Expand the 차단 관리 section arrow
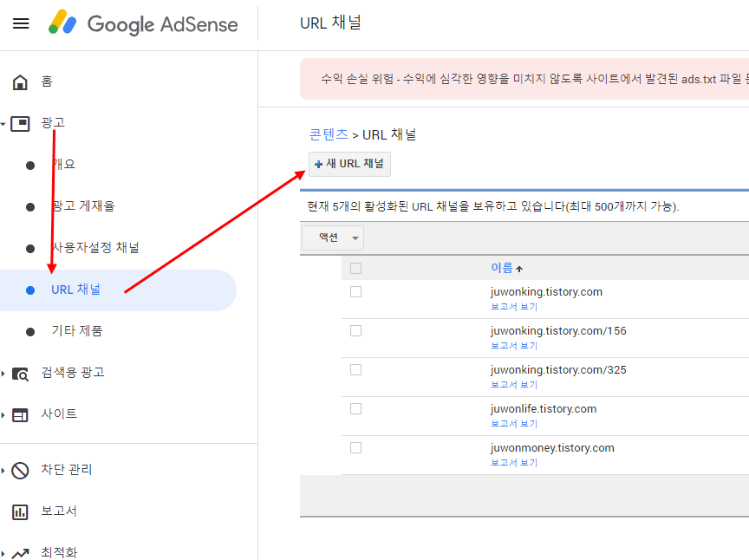 click(x=3, y=471)
